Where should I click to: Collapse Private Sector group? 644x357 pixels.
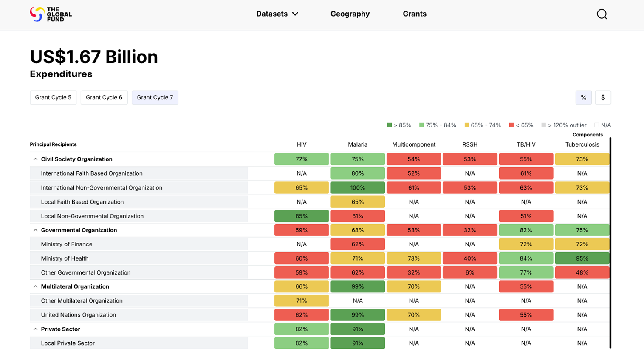[35, 329]
